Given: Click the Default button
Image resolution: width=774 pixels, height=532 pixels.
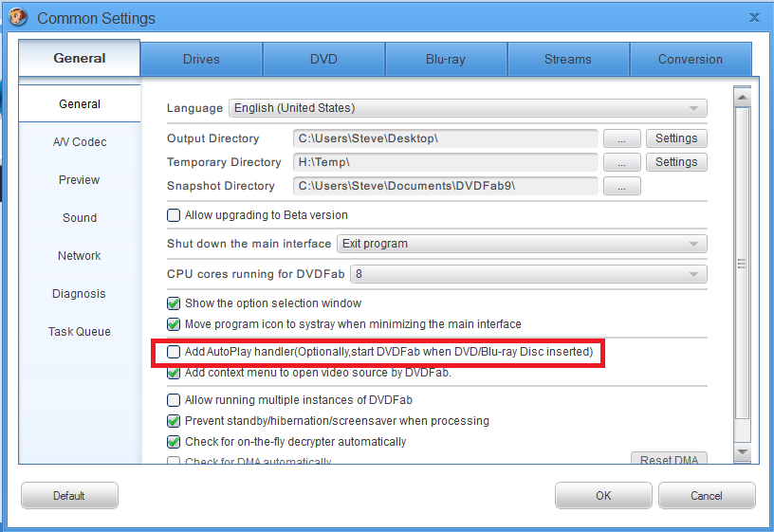Looking at the screenshot, I should click(69, 495).
